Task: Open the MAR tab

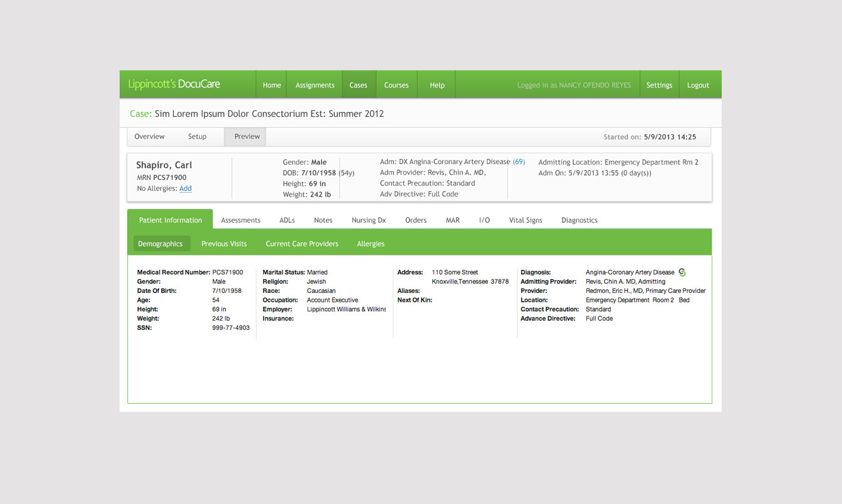Action: click(452, 220)
